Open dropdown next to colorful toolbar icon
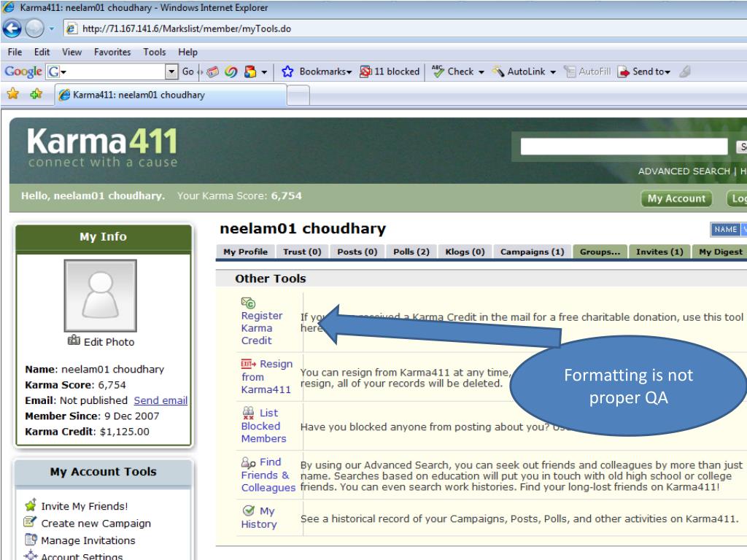Screen dimensions: 747x560 click(x=264, y=72)
